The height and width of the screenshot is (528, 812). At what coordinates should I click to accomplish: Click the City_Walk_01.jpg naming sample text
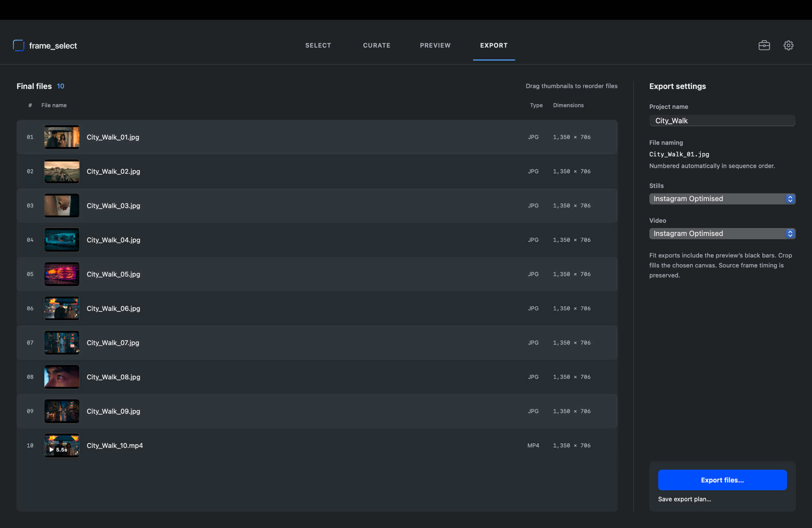[x=679, y=154]
